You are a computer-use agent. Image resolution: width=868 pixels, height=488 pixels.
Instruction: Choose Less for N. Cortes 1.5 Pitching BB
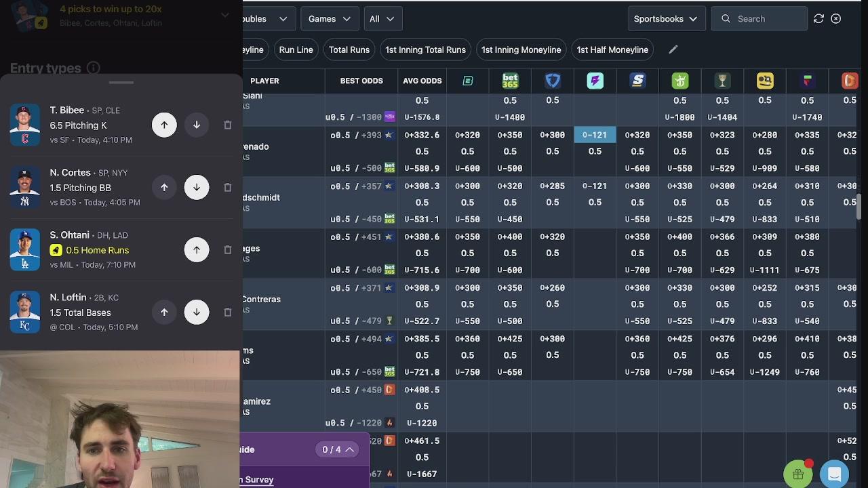tap(197, 187)
